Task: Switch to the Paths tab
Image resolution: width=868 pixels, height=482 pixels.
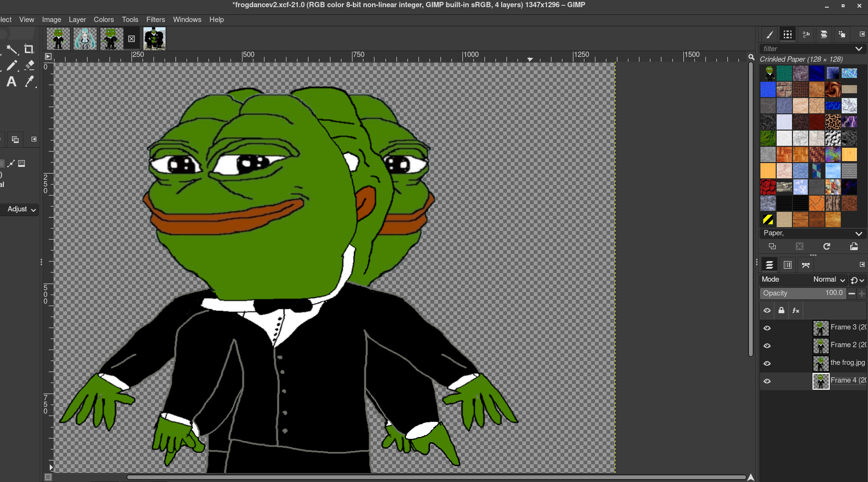Action: tap(806, 265)
